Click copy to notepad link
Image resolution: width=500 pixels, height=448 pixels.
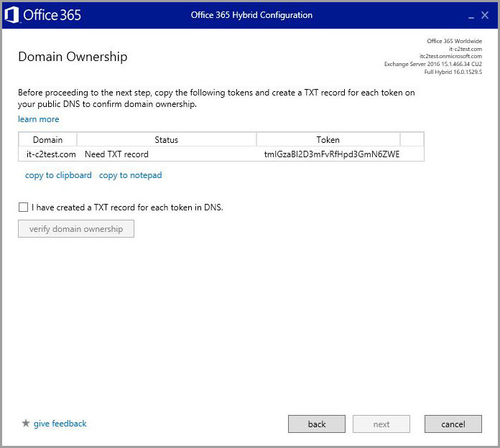131,175
